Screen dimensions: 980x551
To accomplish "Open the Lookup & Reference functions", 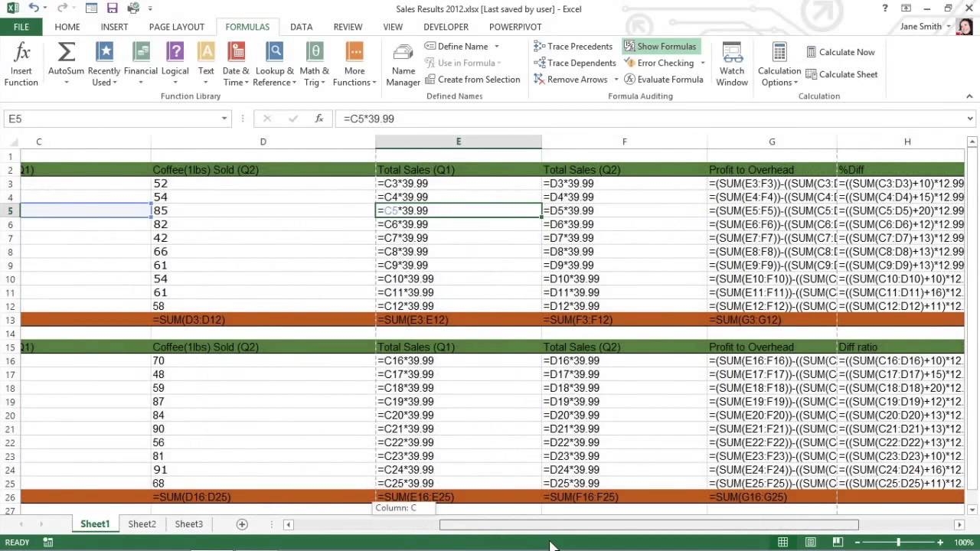I will [x=274, y=54].
